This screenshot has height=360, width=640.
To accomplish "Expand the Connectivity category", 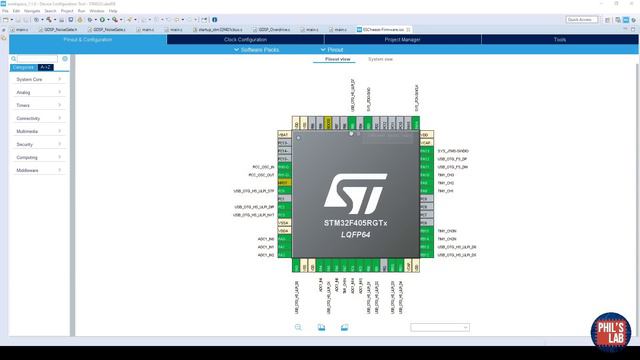I will [x=38, y=118].
